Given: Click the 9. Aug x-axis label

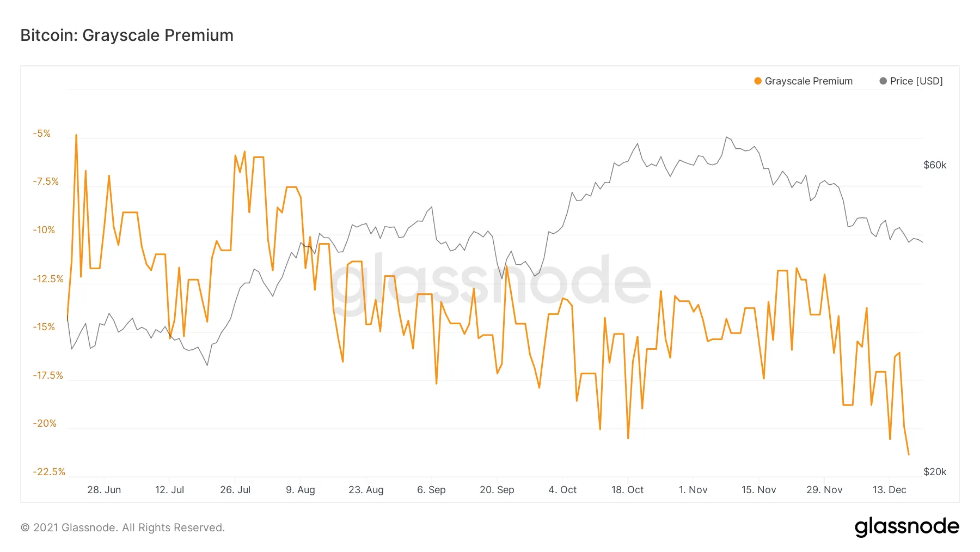Looking at the screenshot, I should [x=301, y=490].
